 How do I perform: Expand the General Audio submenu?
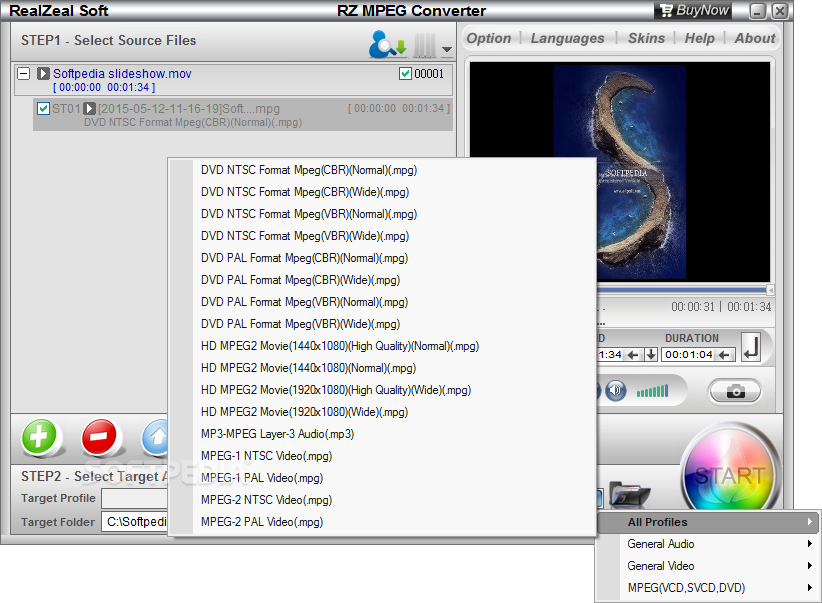tap(708, 544)
